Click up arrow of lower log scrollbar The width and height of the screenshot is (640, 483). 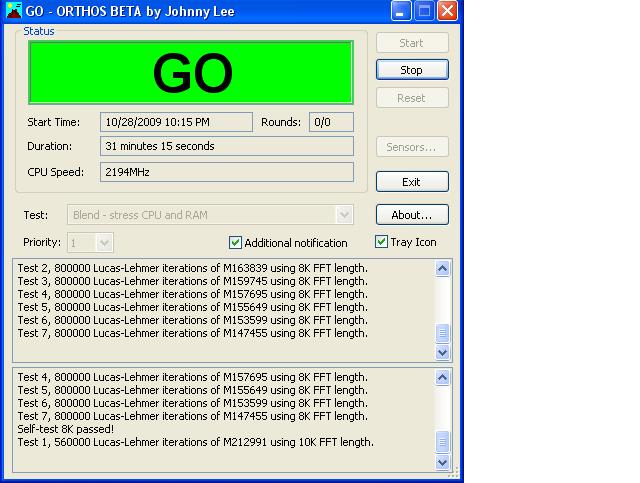tap(442, 378)
